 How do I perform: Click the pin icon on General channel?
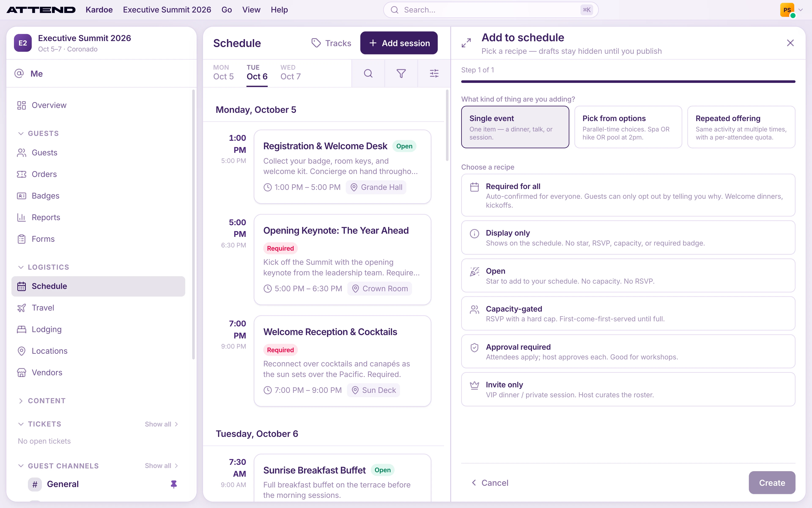click(x=174, y=484)
